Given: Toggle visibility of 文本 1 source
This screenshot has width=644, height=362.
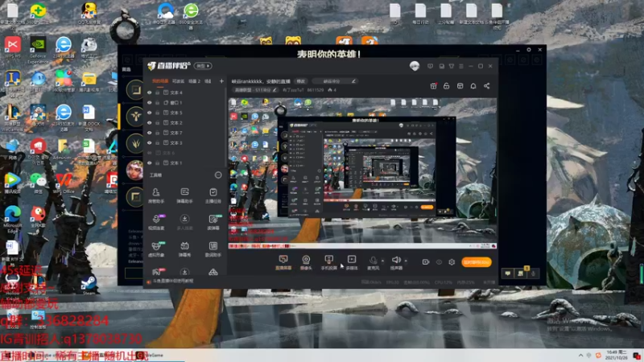Looking at the screenshot, I should 150,163.
